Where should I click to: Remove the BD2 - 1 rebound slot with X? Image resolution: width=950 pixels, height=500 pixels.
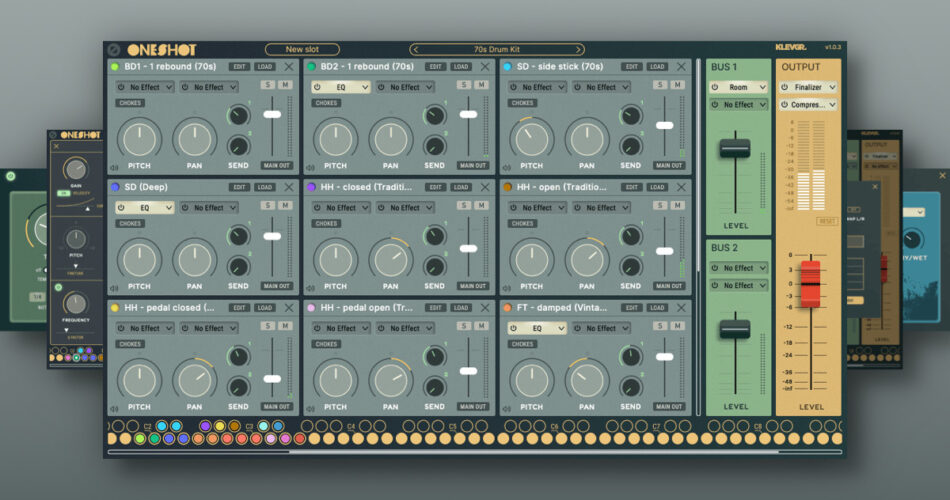click(485, 67)
